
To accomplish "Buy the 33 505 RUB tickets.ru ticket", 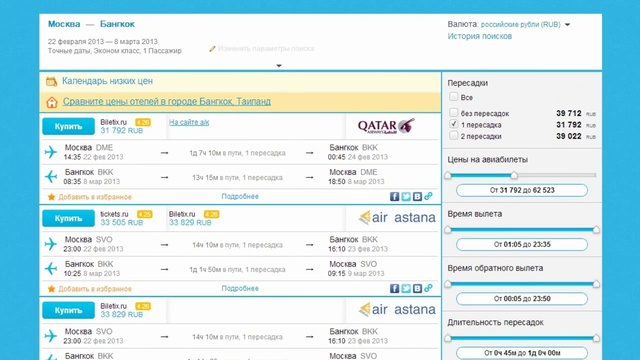I will (x=68, y=218).
